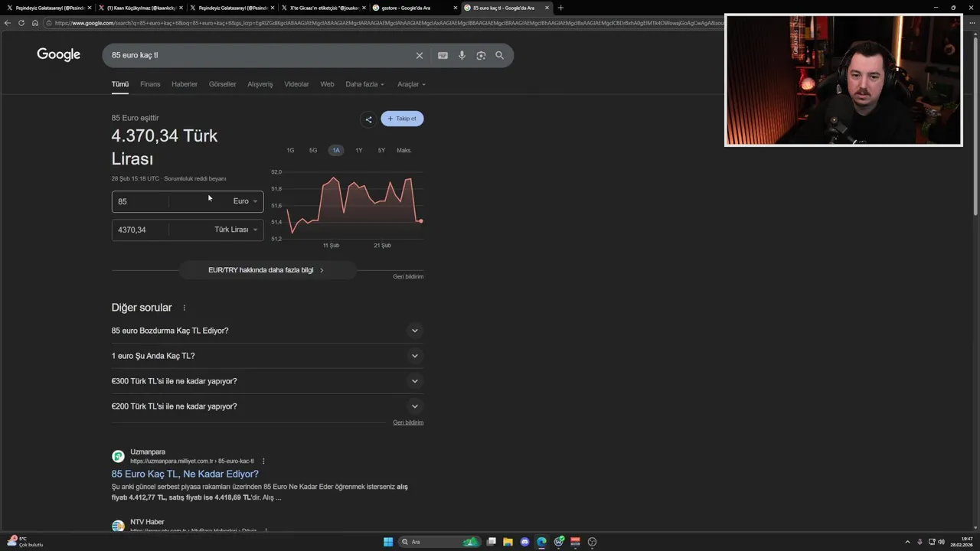Screen dimensions: 980x551
Task: Go back in the browser
Action: 8,23
